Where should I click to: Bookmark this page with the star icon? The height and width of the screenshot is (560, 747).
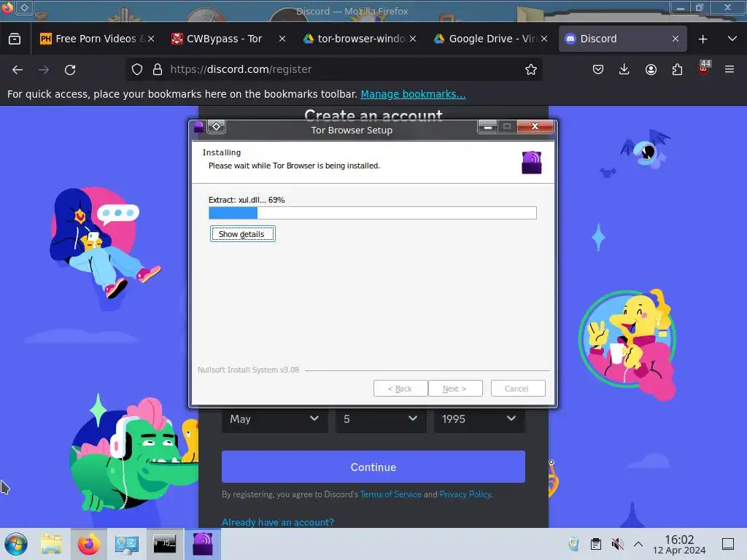(x=531, y=69)
